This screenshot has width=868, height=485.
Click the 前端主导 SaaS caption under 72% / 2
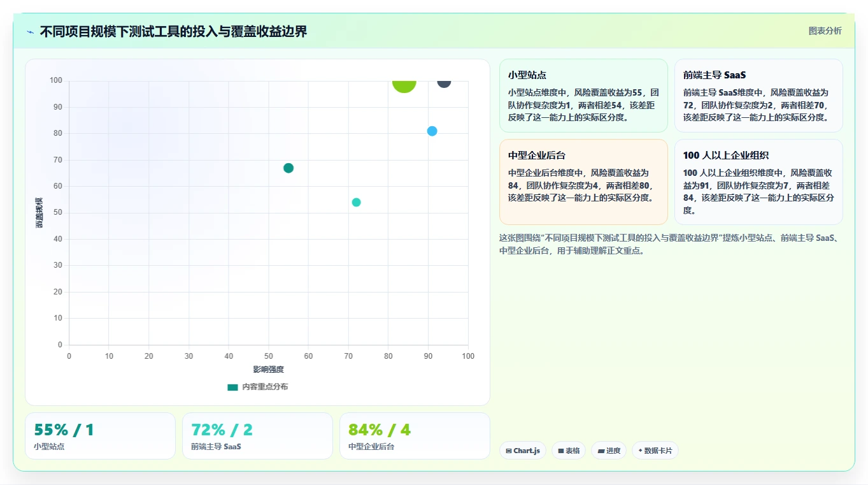pyautogui.click(x=216, y=447)
